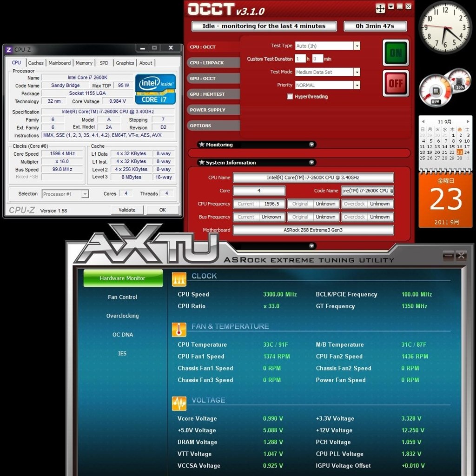
Task: Switch to the Graphics tab in CPU-Z
Action: (125, 63)
